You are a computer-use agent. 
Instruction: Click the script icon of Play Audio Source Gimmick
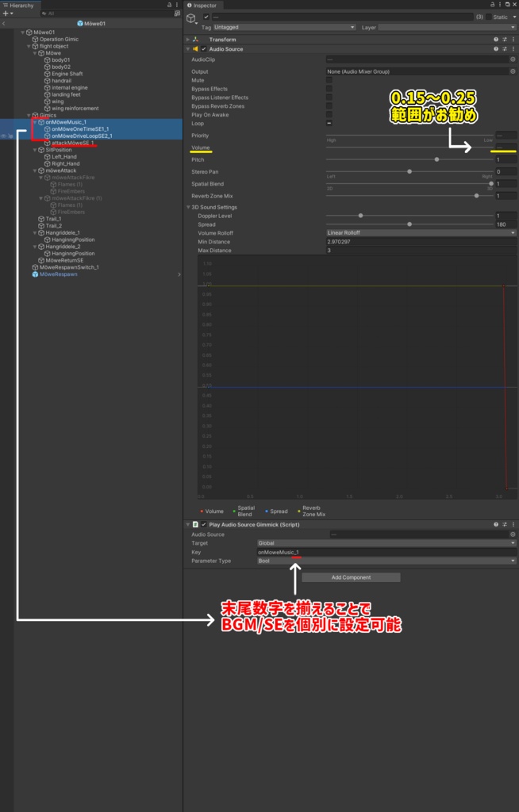point(196,525)
